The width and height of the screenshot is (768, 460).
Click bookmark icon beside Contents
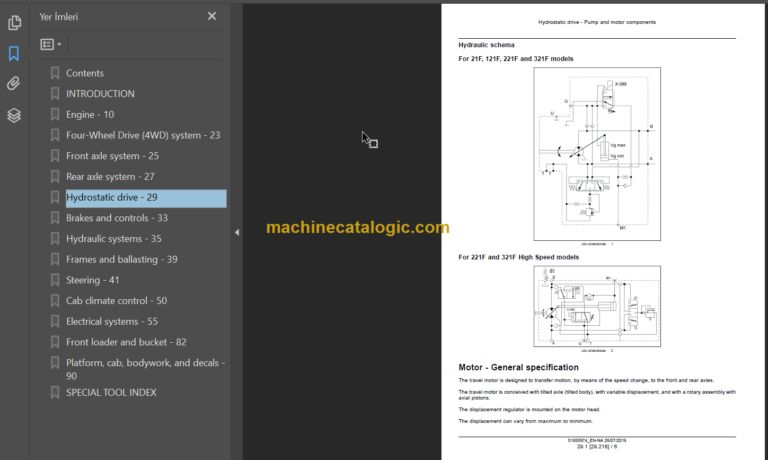[55, 73]
